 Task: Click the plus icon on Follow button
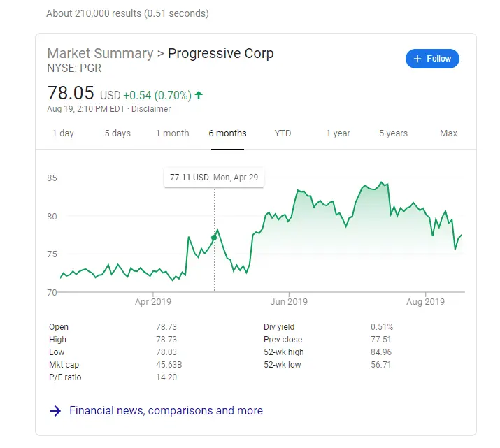(x=418, y=59)
